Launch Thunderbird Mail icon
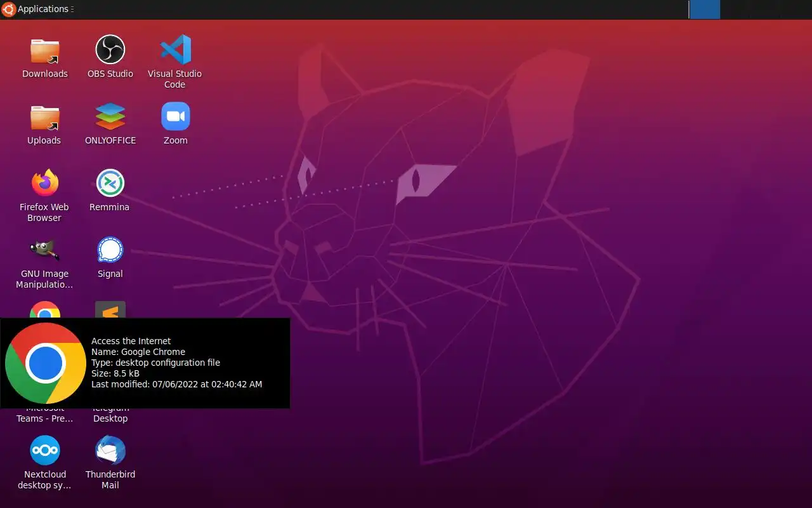 [110, 450]
